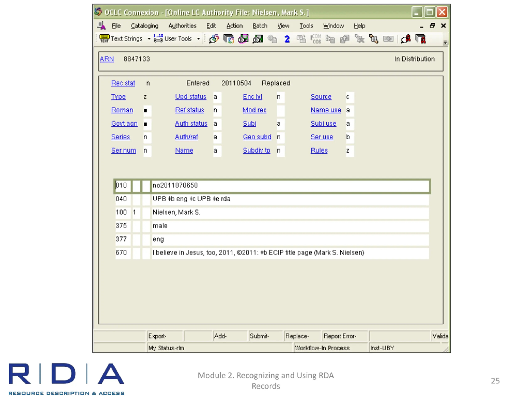Click the COM 006 toolbar icon
Image resolution: width=532 pixels, height=399 pixels.
pos(316,39)
